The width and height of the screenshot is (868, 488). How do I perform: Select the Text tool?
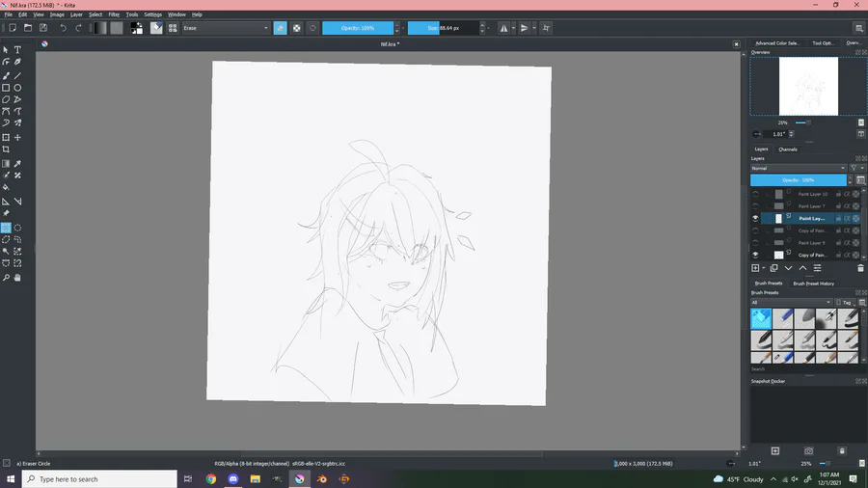[x=17, y=50]
